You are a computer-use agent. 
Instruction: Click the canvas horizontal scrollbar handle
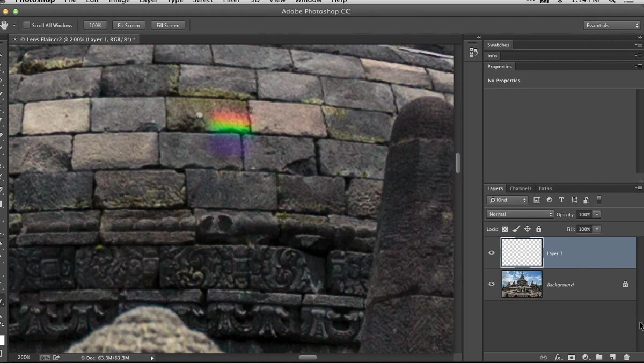pyautogui.click(x=308, y=357)
